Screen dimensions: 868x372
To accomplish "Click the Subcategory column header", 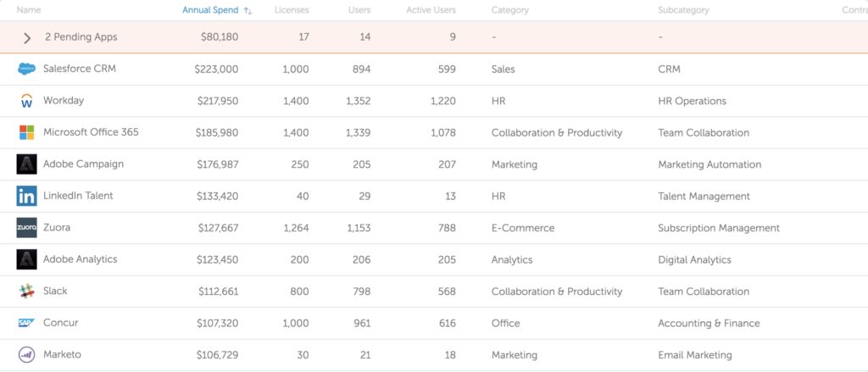I will click(683, 10).
